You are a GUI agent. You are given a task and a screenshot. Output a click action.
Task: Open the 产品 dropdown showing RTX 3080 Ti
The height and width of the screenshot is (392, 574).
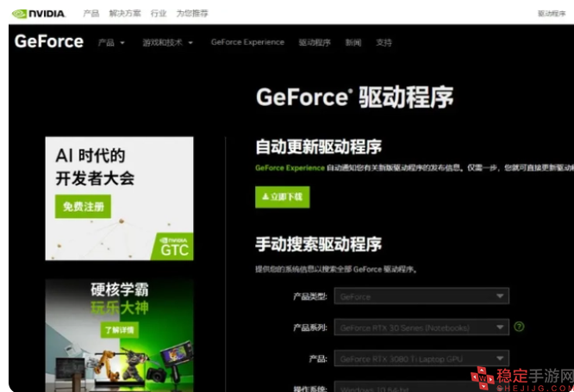click(421, 358)
